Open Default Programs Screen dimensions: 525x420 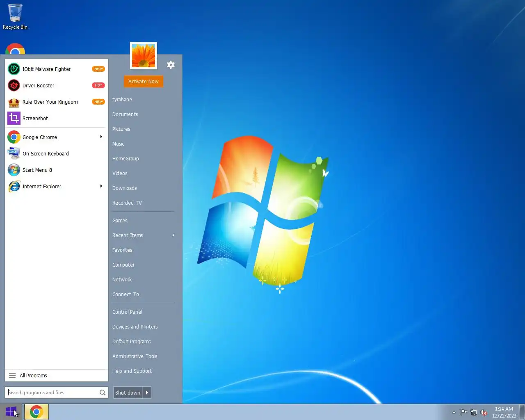132,342
